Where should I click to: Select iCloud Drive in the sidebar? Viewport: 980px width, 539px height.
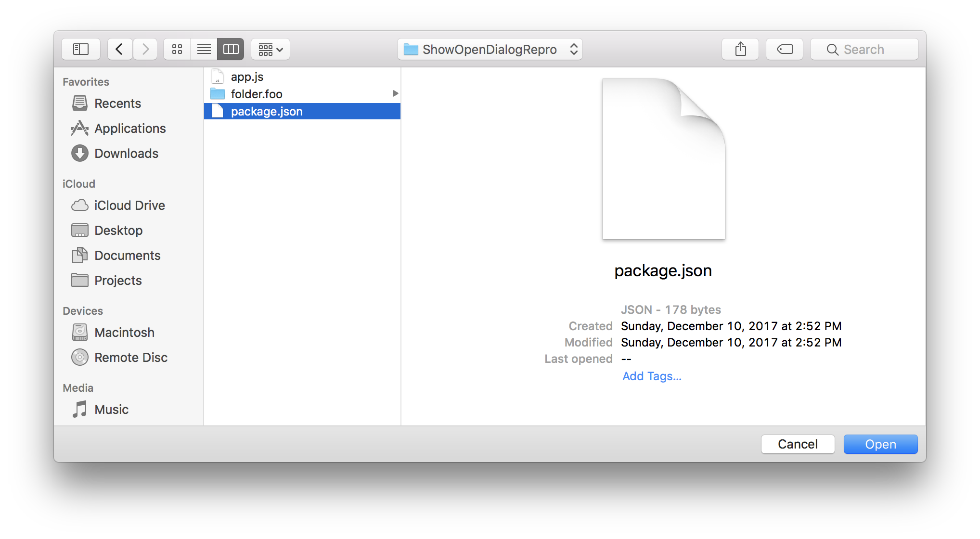129,205
